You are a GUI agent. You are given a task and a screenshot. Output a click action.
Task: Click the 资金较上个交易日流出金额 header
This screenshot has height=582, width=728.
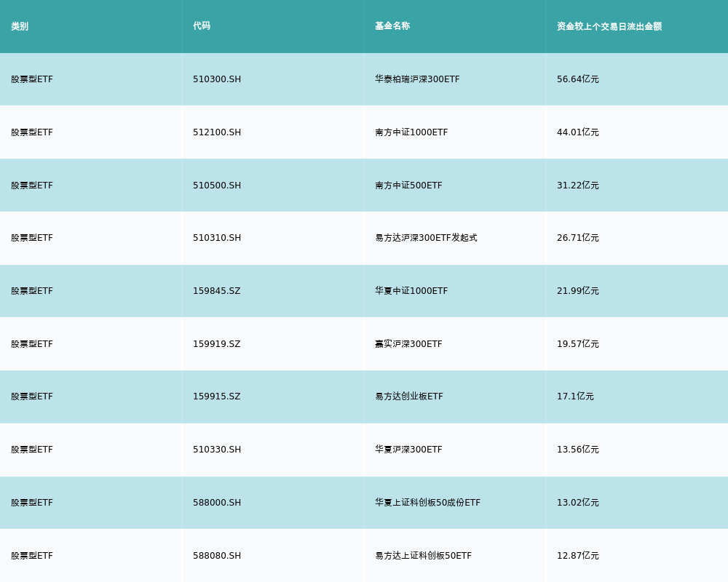[609, 26]
